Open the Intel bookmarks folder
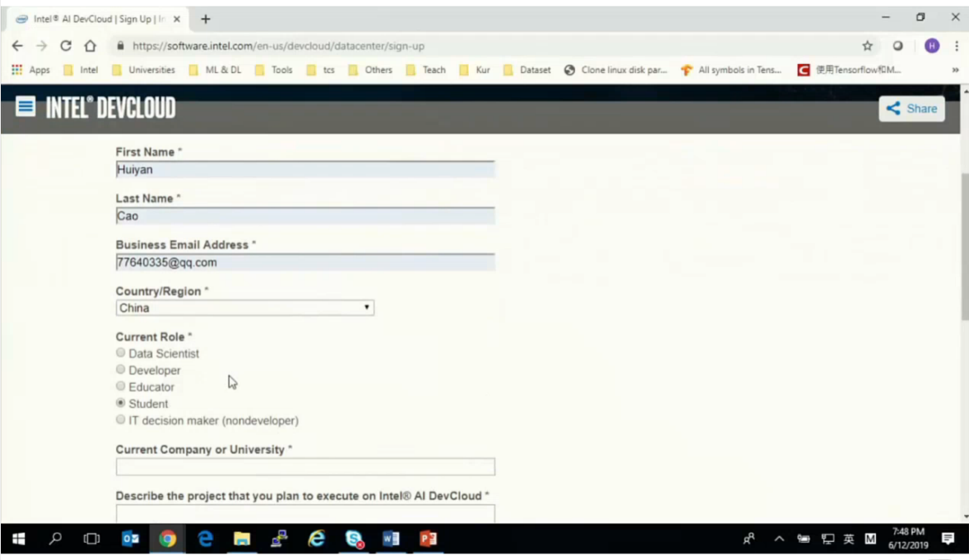Image resolution: width=969 pixels, height=560 pixels. pyautogui.click(x=81, y=70)
